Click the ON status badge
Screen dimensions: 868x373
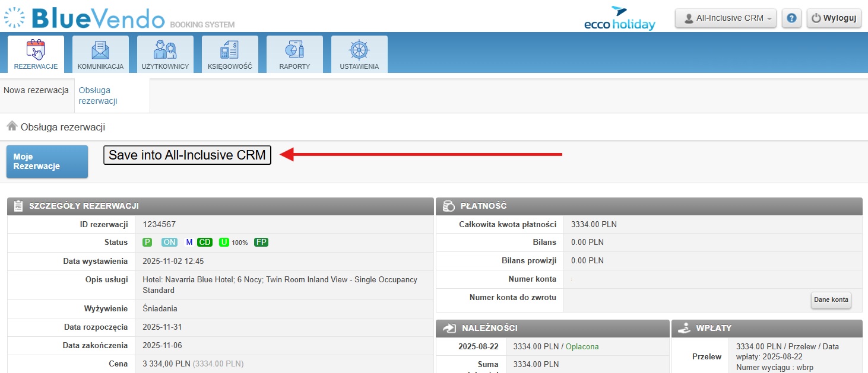tap(170, 242)
